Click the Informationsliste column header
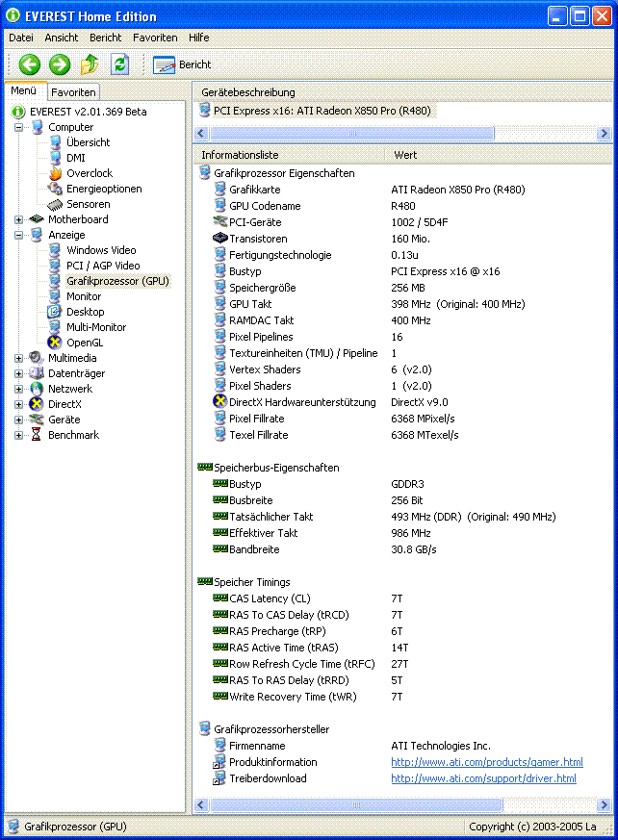Viewport: 618px width, 840px height. tap(289, 155)
